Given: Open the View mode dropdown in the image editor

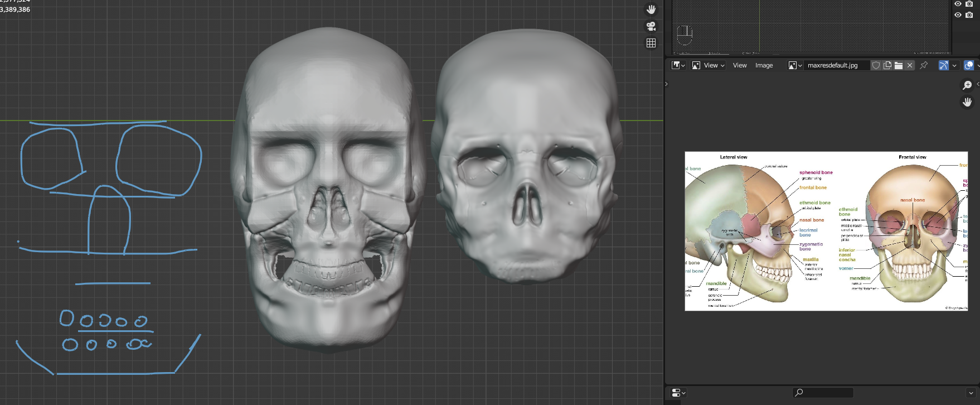Looking at the screenshot, I should 709,65.
